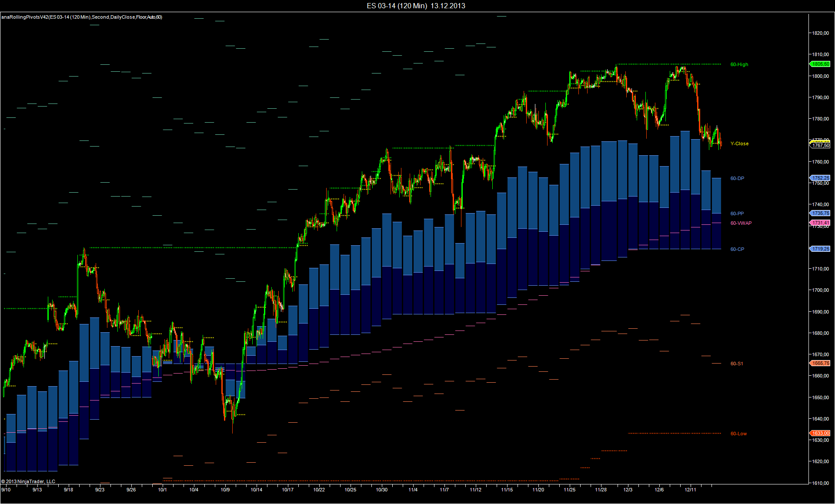Click the 11/28 date on time axis
The height and width of the screenshot is (504, 835).
point(601,490)
